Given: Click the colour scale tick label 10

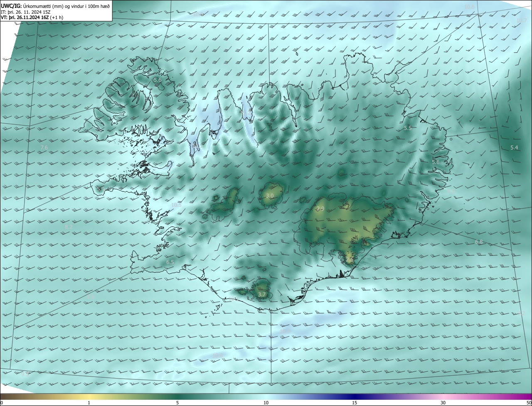Looking at the screenshot, I should coord(266,403).
